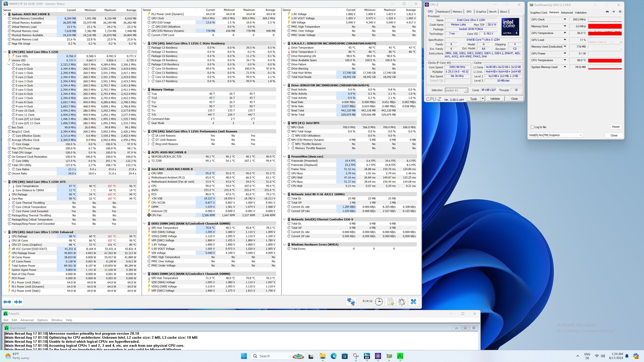Open Prime95 Advanced menu

point(27,320)
